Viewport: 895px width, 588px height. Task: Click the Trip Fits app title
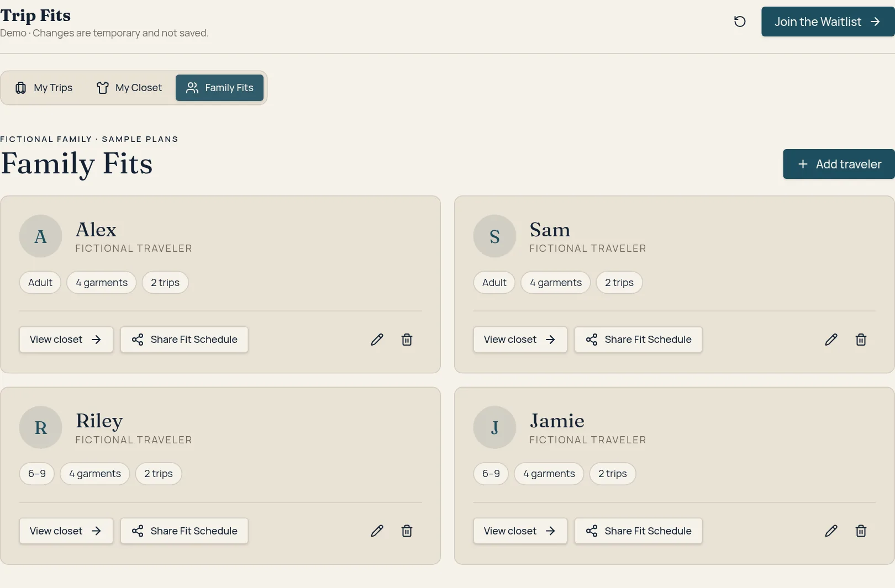click(35, 15)
